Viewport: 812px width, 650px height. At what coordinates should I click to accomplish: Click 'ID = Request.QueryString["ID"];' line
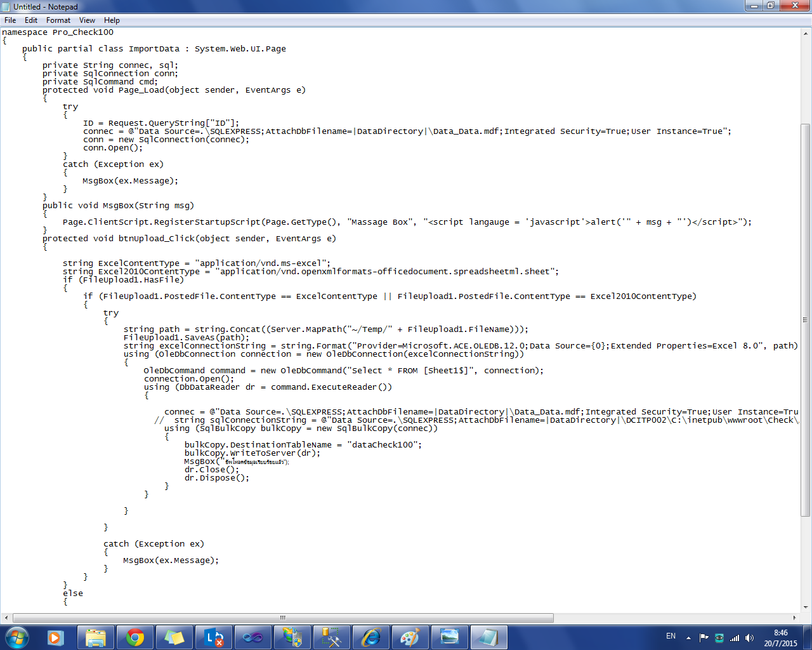(161, 123)
